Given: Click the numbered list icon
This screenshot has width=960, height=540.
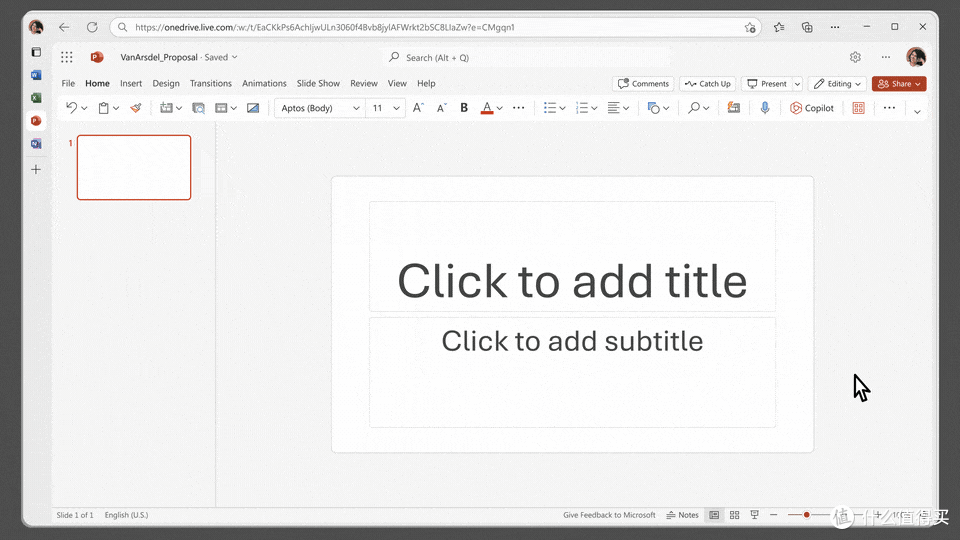Looking at the screenshot, I should (x=582, y=108).
